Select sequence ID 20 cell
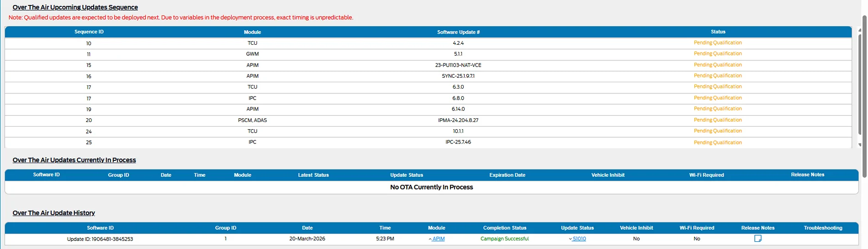Screen dimensions: 868x249 pos(89,121)
